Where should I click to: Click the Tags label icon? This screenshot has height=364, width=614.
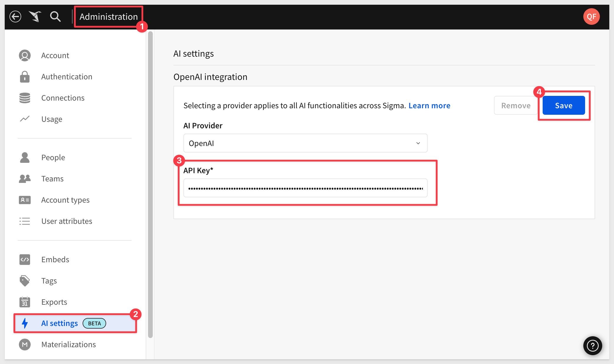(25, 281)
